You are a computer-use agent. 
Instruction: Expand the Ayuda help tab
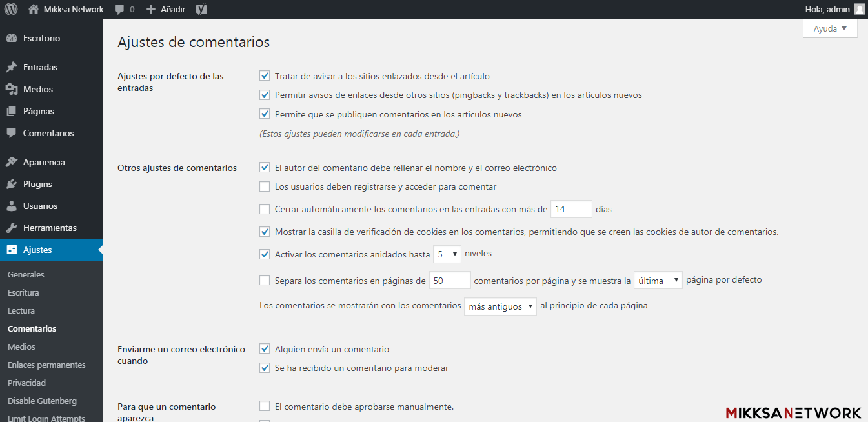coord(830,28)
